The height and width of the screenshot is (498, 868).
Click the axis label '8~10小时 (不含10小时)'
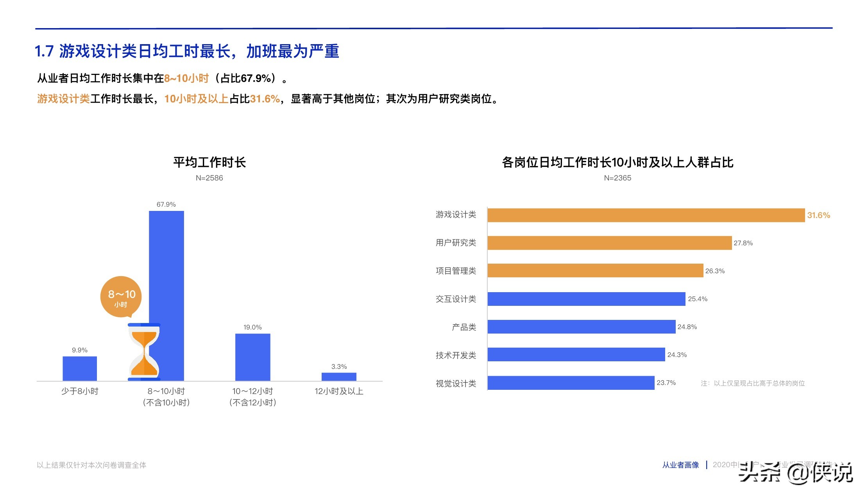click(166, 397)
